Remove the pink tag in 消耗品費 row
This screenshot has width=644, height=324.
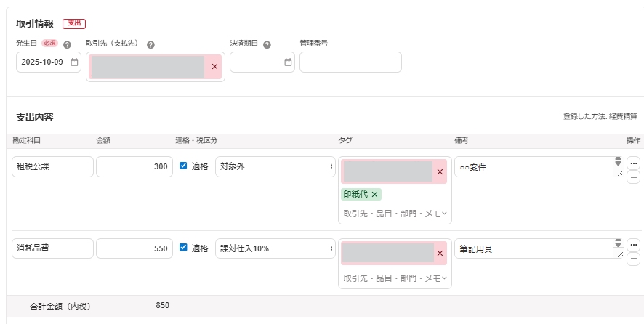tap(439, 254)
